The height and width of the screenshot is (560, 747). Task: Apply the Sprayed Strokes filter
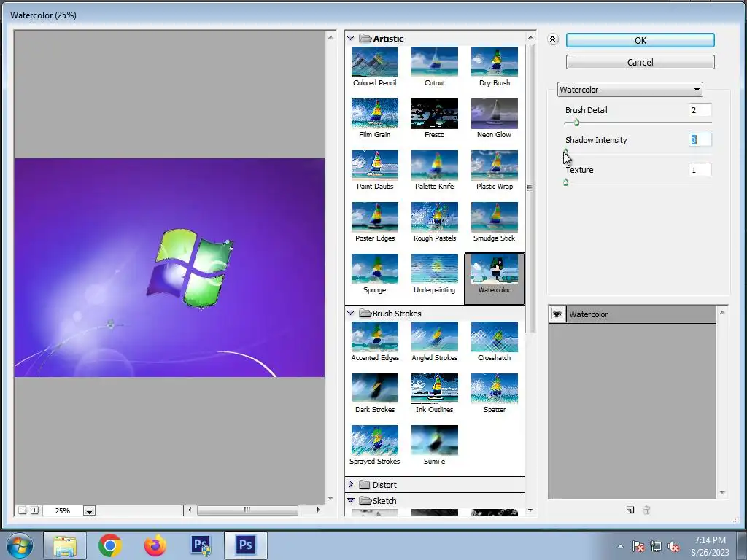point(374,441)
